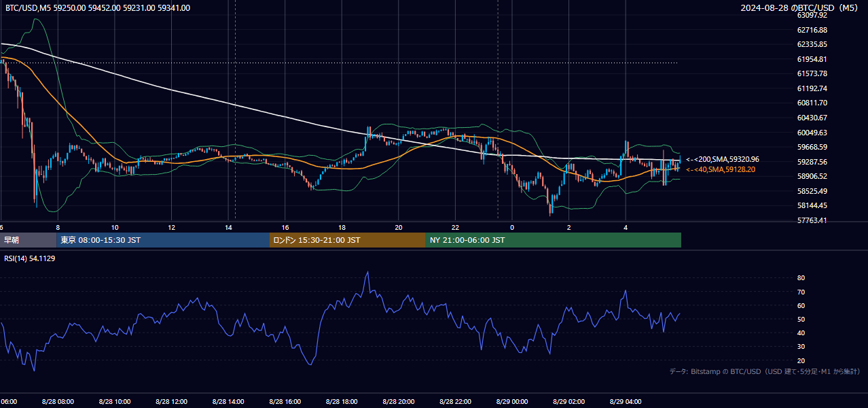Click the price axis value 60430.67
868x408 pixels.
click(x=812, y=118)
